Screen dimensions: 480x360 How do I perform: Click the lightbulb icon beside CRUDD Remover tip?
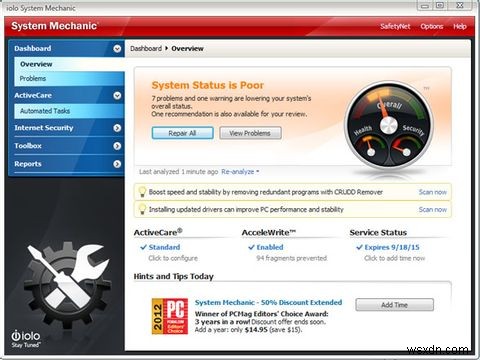142,192
